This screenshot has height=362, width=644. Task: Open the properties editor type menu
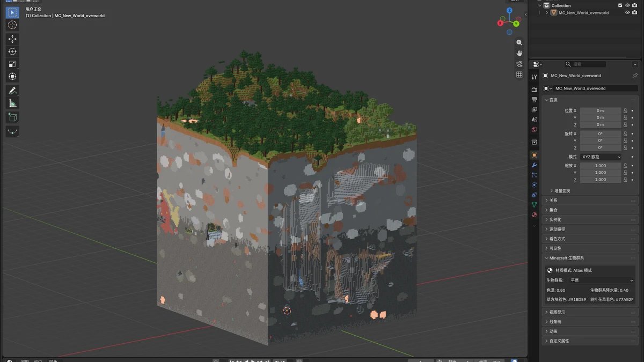tap(537, 64)
